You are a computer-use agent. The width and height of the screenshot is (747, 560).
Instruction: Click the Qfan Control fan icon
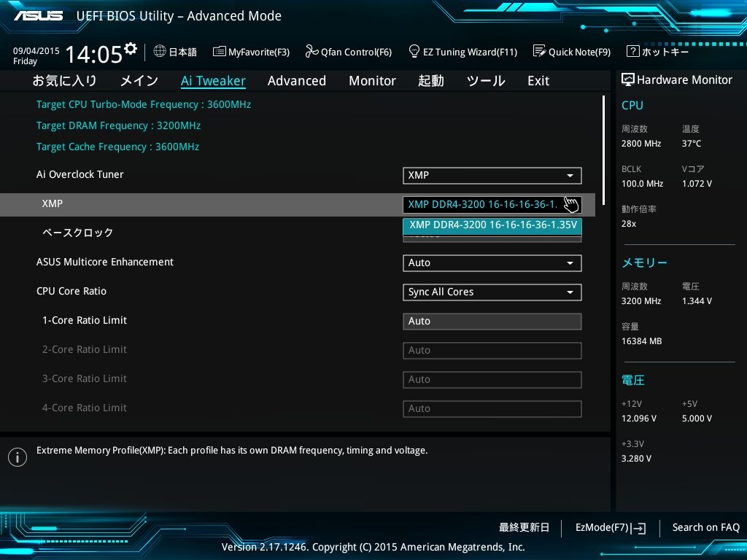311,51
